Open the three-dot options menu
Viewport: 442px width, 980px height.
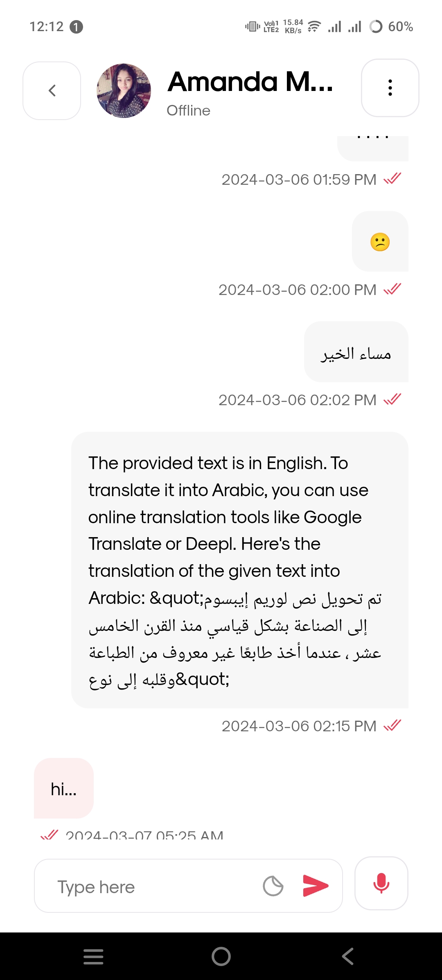pyautogui.click(x=390, y=88)
